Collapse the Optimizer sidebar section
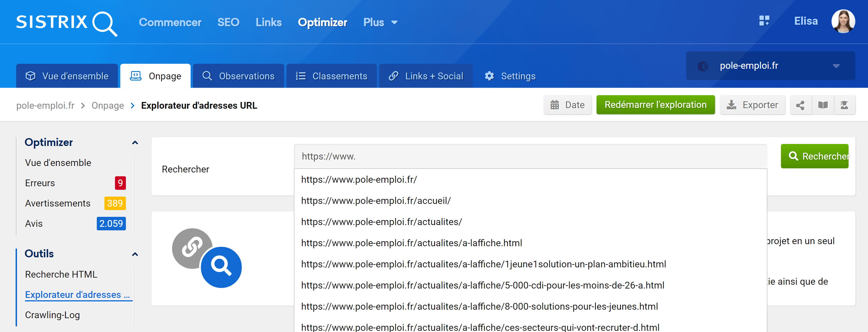The width and height of the screenshot is (868, 332). (x=135, y=142)
